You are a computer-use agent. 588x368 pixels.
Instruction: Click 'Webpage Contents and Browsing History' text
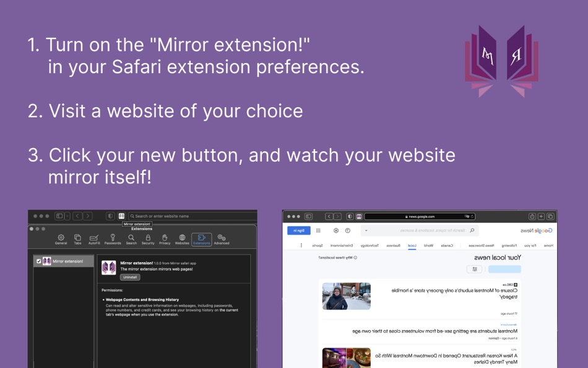(x=142, y=300)
